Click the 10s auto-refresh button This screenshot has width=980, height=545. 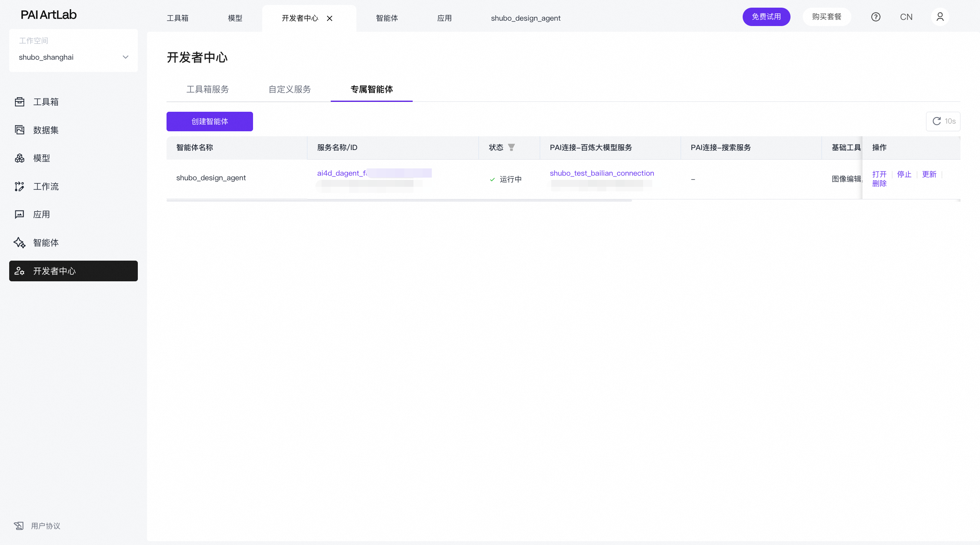[943, 121]
